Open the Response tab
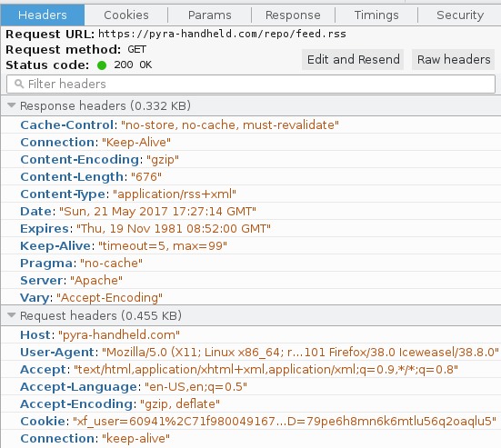 (x=293, y=15)
